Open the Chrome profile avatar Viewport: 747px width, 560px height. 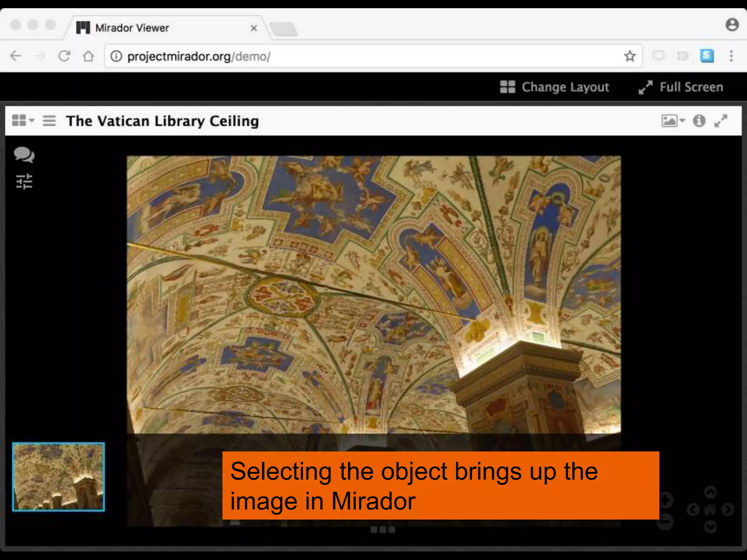coord(732,25)
